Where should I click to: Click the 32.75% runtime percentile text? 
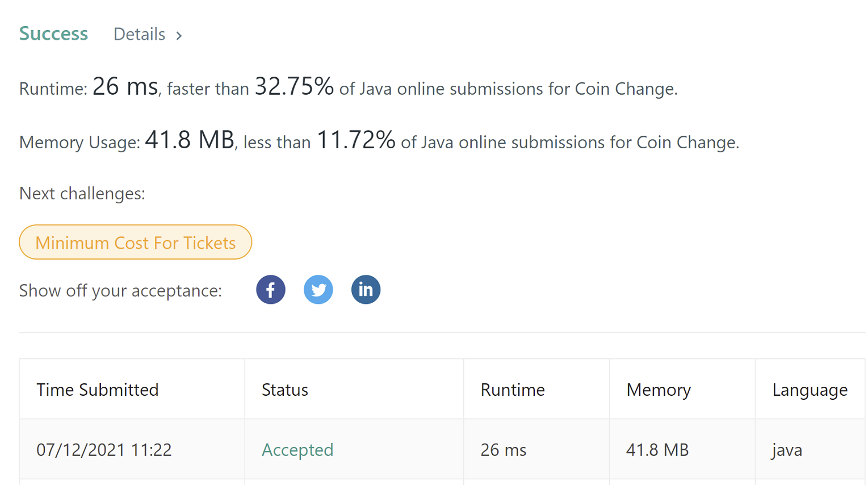point(294,86)
